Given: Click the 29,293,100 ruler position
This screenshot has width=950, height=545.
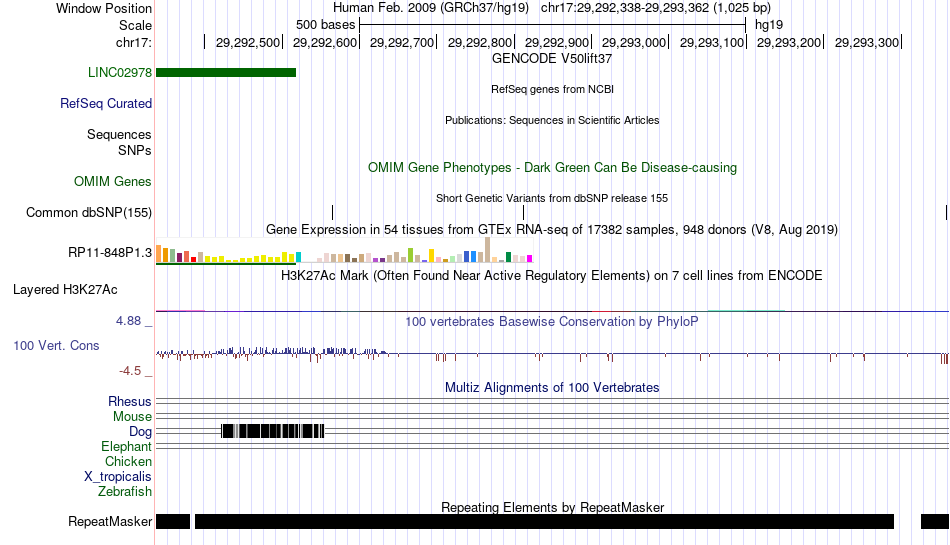Looking at the screenshot, I should point(712,43).
